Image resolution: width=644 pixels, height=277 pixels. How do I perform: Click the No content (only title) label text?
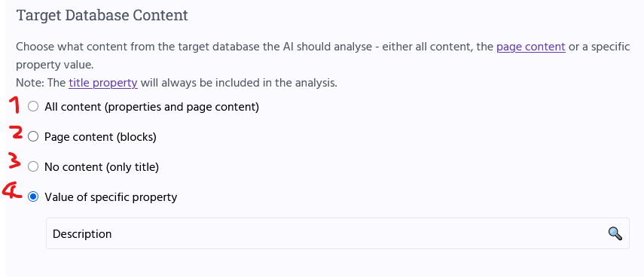102,167
